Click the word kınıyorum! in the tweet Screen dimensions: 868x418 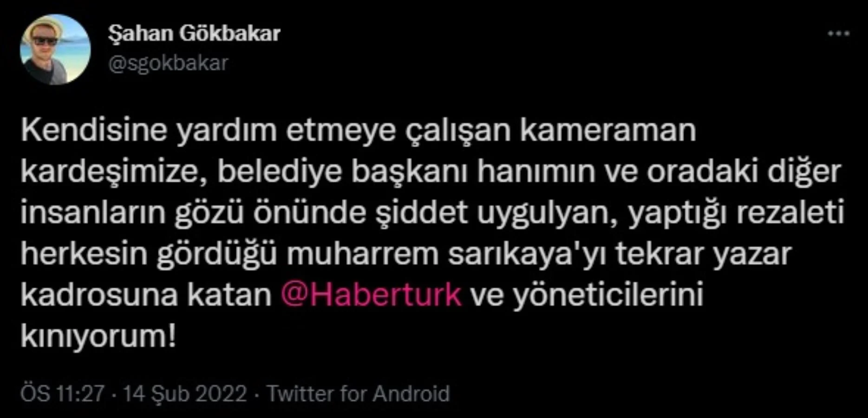(98, 336)
